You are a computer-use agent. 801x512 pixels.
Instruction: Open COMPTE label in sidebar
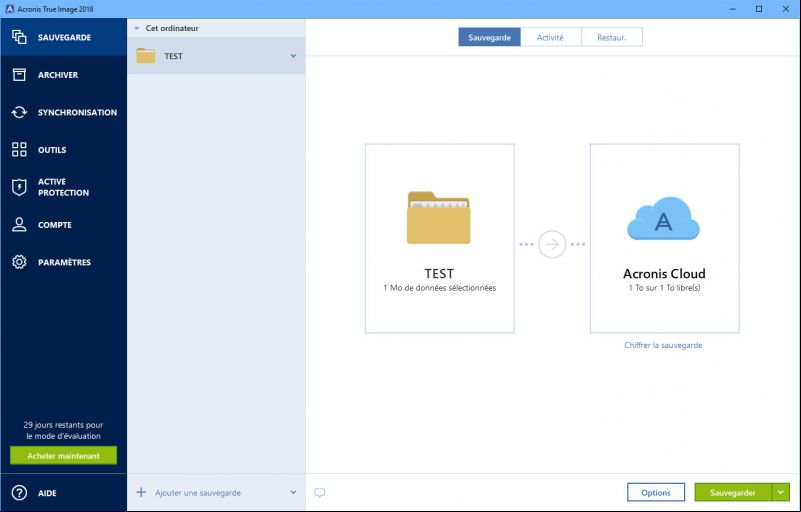[x=55, y=225]
